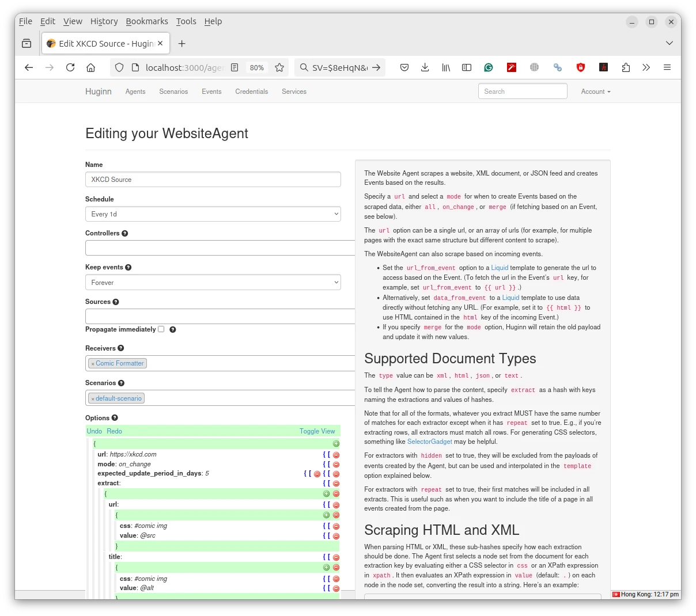Show help for Controllers field
This screenshot has height=616, width=696.
click(x=125, y=233)
